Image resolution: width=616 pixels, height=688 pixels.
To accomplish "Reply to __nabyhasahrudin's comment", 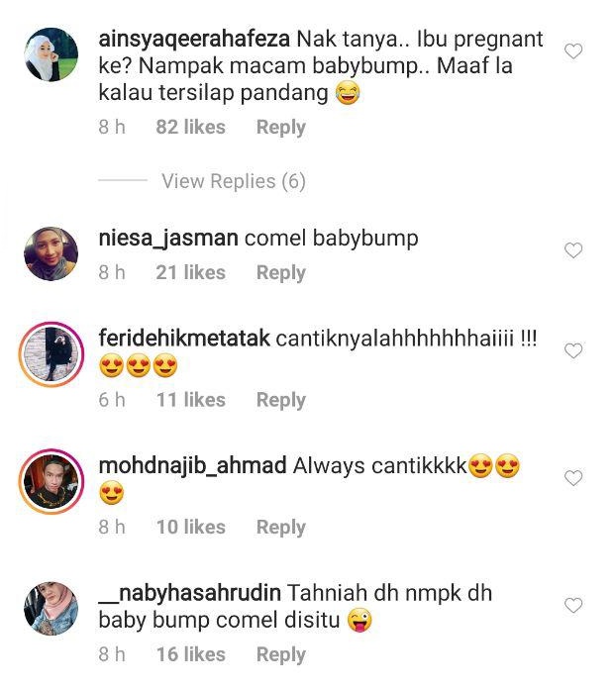I will (x=281, y=654).
